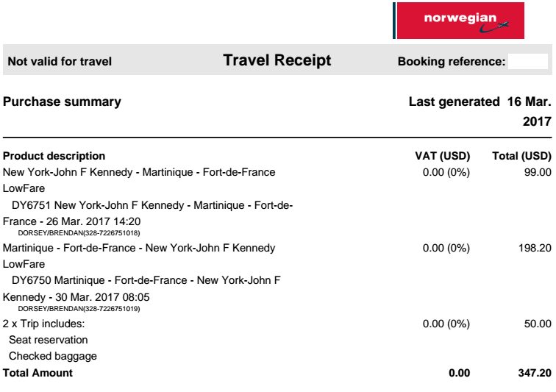556x392 pixels.
Task: Click the Last generated 16 Mar. date
Action: pos(480,111)
